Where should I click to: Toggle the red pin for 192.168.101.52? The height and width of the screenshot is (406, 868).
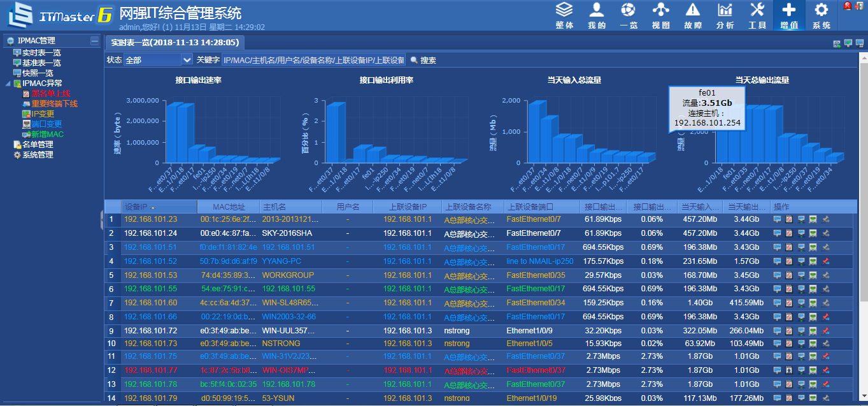tap(825, 261)
